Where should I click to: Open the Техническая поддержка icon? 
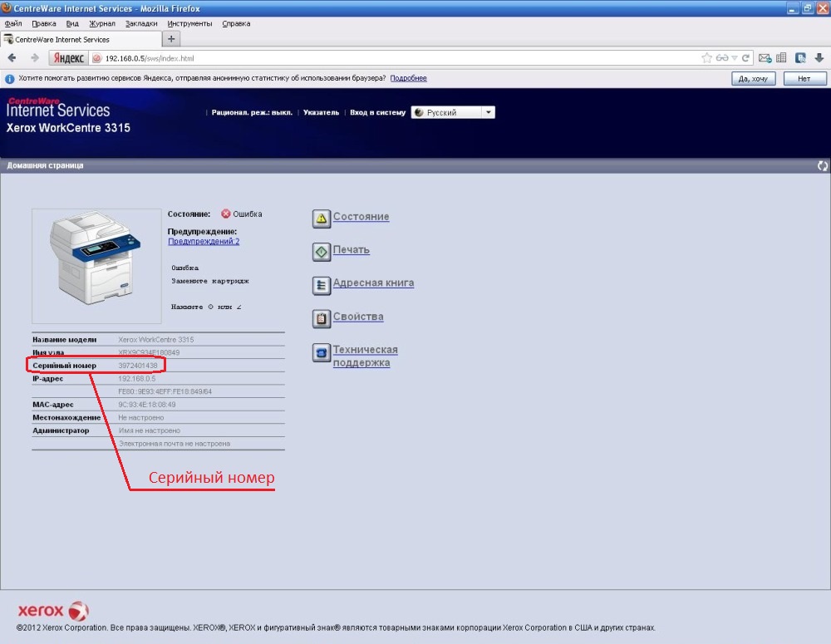[x=321, y=352]
